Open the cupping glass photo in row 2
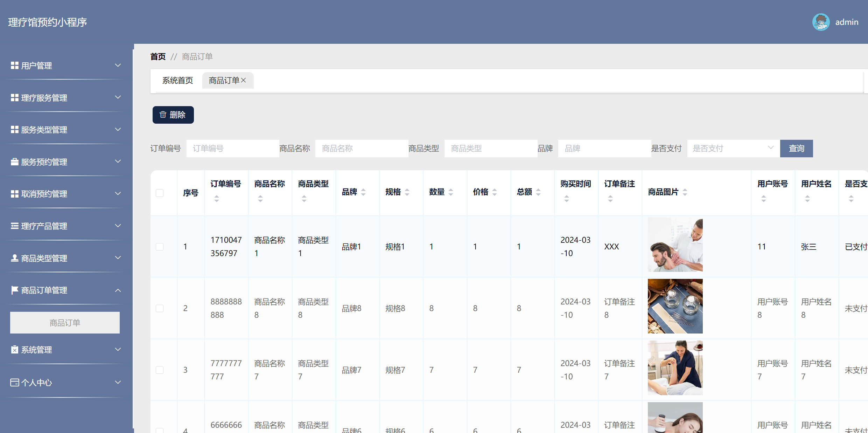 pos(675,306)
